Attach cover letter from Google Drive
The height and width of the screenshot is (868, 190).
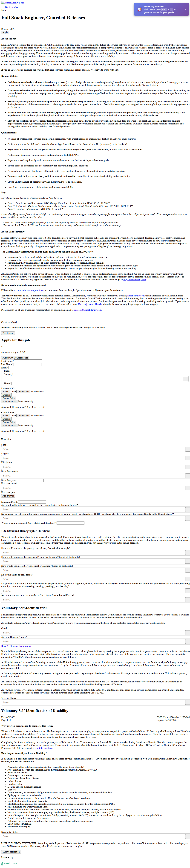coord(8,422)
